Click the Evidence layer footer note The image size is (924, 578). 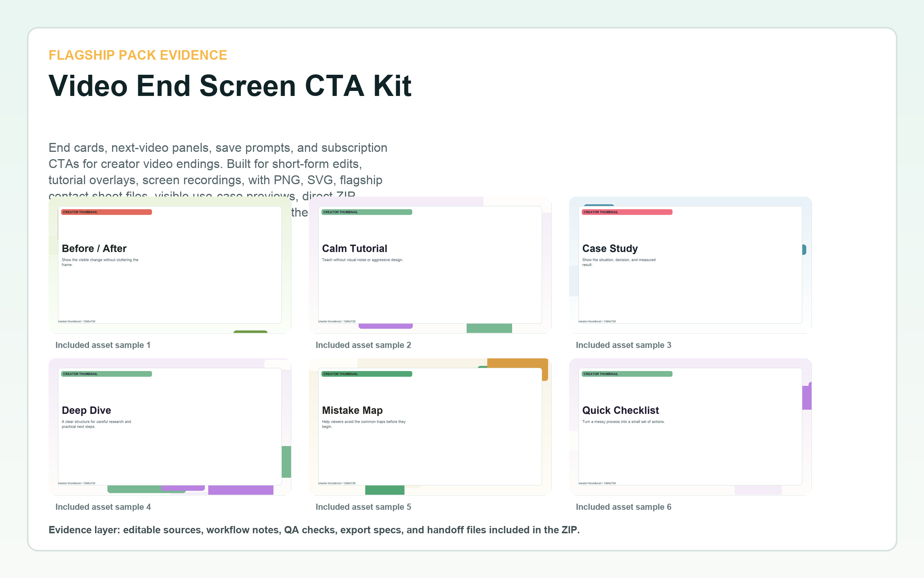point(314,530)
